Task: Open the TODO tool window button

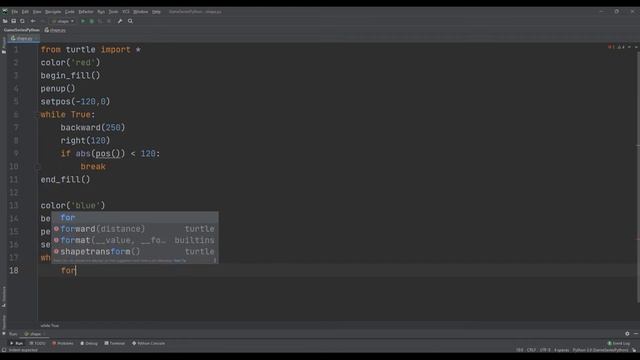Action: click(x=38, y=343)
